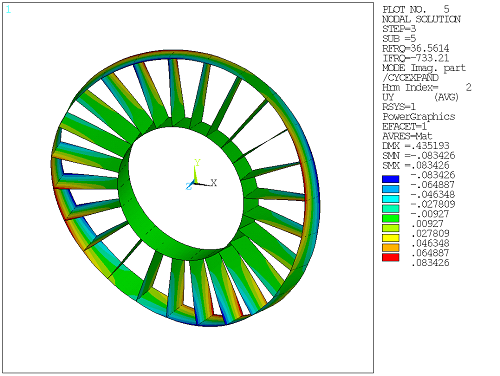Click the bright green legend swatch

click(390, 218)
